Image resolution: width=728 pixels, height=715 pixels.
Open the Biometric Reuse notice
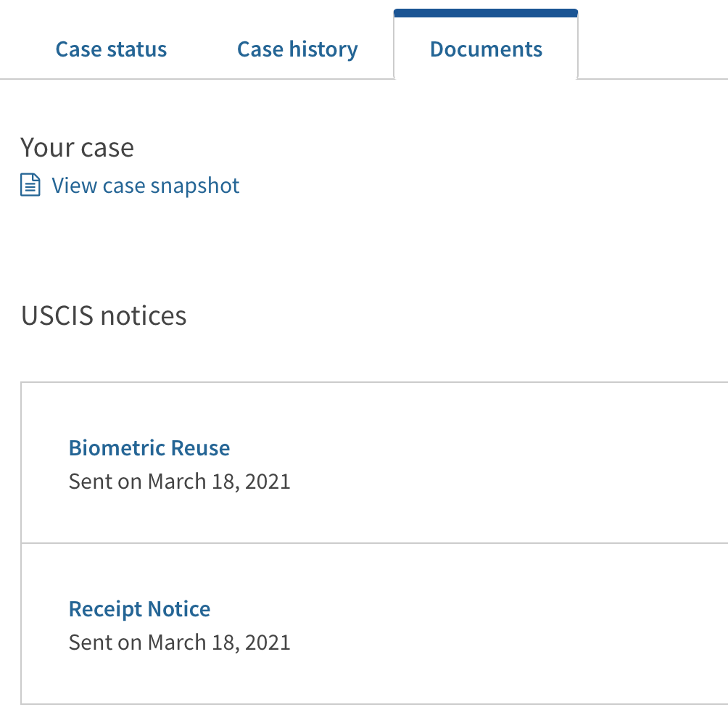pos(149,448)
